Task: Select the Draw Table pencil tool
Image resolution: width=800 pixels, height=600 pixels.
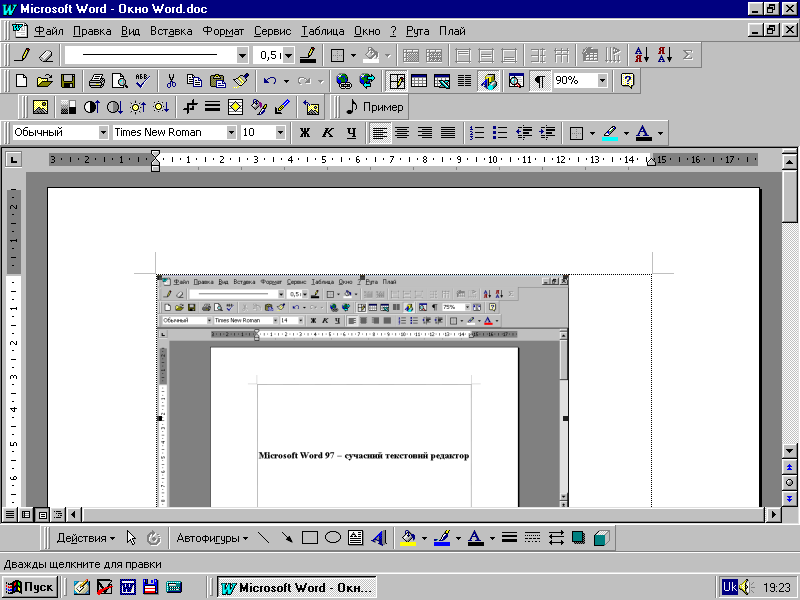Action: 21,55
